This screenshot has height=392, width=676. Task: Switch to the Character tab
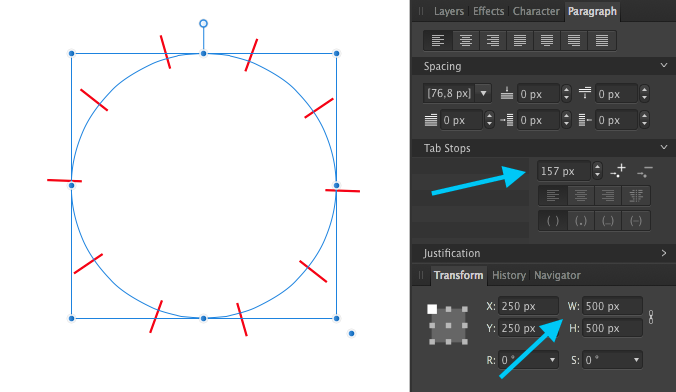pos(536,11)
